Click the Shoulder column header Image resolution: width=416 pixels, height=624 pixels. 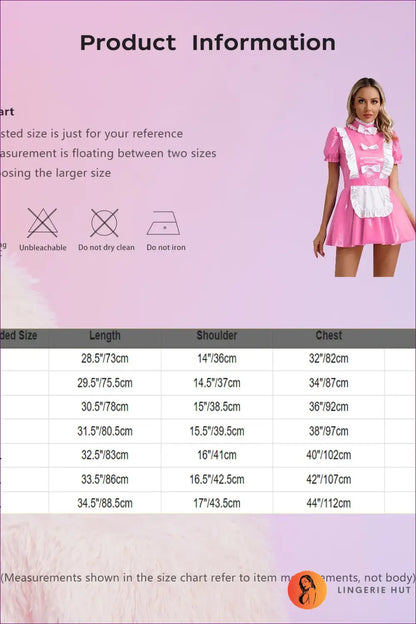[217, 335]
